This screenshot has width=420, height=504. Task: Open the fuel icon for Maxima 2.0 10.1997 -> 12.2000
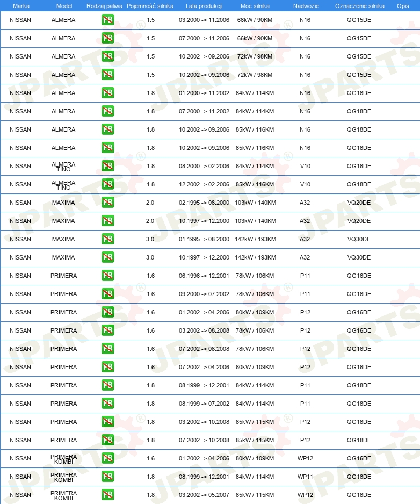click(107, 221)
